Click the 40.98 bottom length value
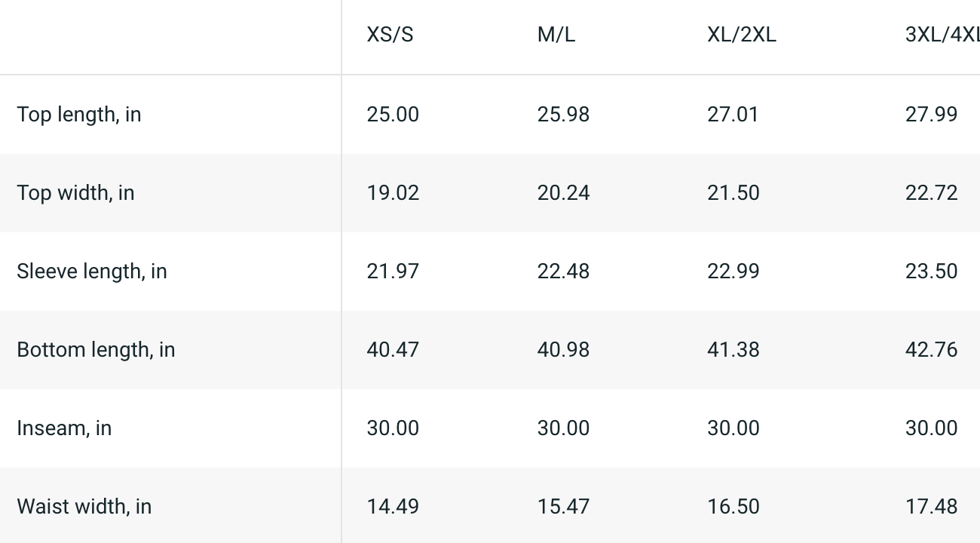 563,350
